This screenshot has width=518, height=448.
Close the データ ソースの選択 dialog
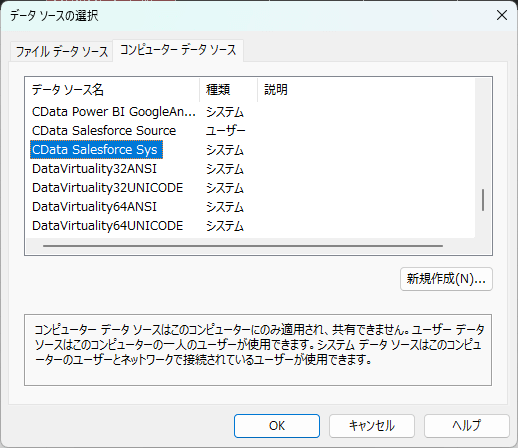[x=502, y=15]
